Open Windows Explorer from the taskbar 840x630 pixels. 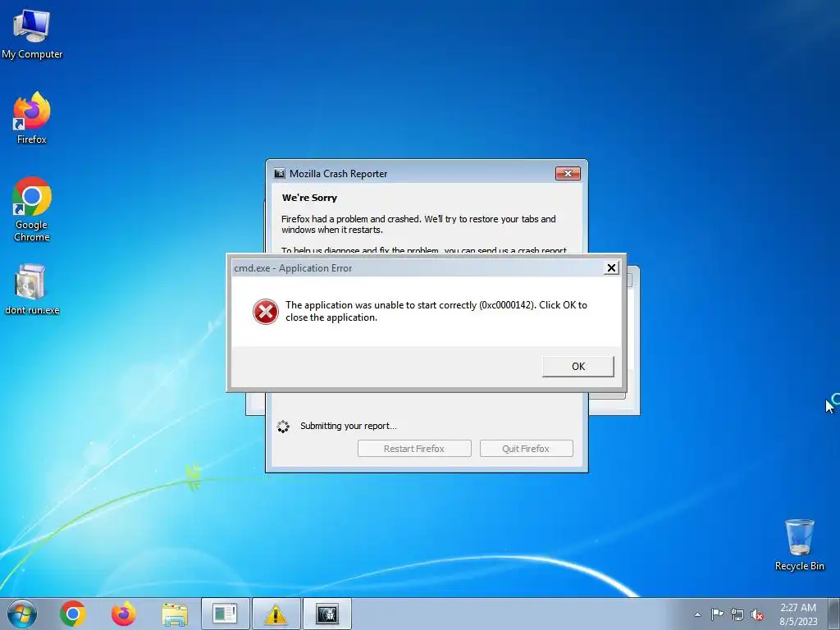(x=174, y=614)
